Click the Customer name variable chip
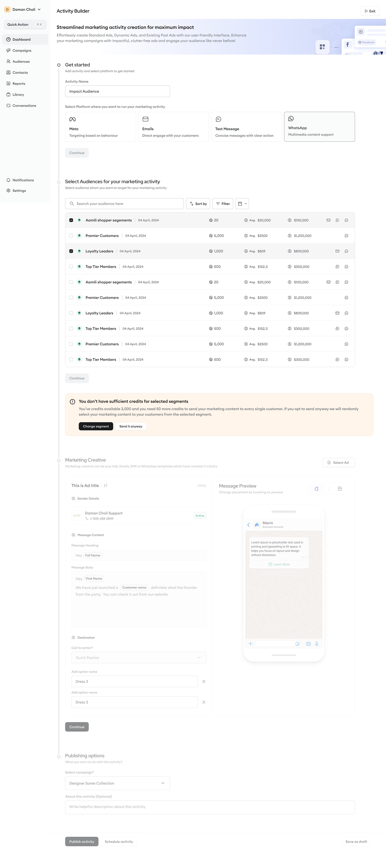Viewport: 386px width, 868px height. point(134,587)
